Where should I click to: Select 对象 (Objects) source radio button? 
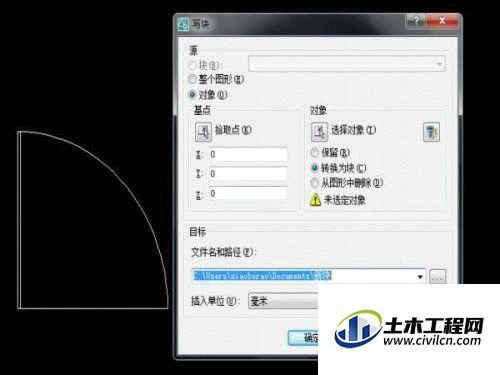192,95
